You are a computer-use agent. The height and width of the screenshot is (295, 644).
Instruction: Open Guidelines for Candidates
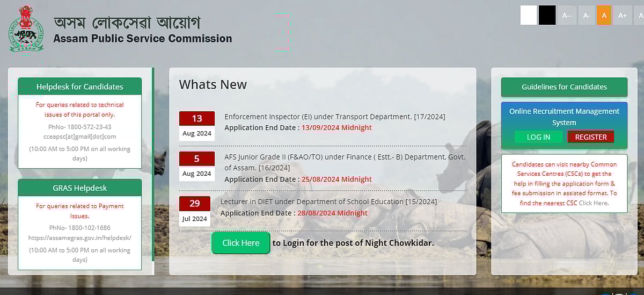[x=564, y=87]
